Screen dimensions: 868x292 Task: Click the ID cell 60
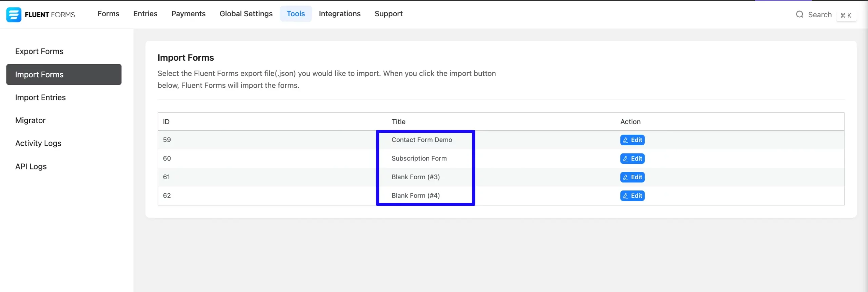pyautogui.click(x=167, y=159)
